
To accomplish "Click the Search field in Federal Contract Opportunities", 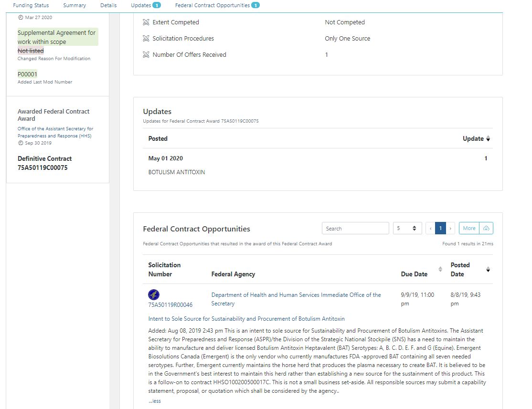I will (x=355, y=228).
